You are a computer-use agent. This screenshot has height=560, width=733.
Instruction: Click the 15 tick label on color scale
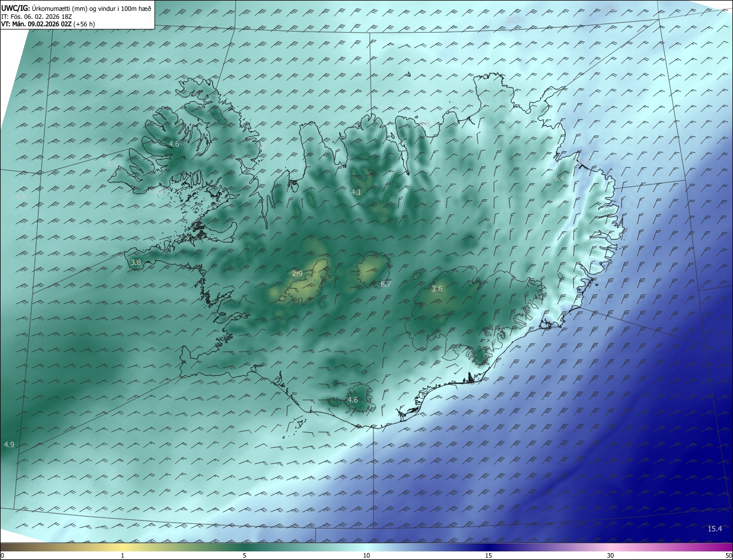(488, 556)
